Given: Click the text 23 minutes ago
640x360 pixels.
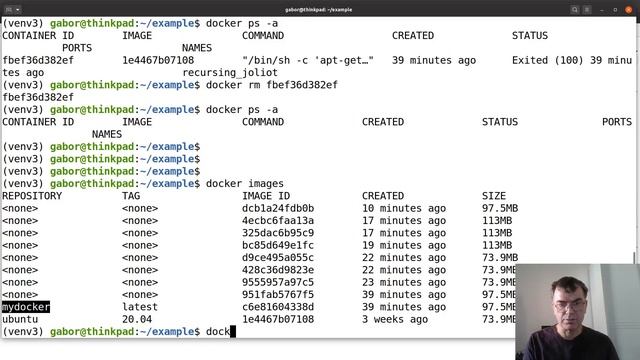Looking at the screenshot, I should [404, 282].
